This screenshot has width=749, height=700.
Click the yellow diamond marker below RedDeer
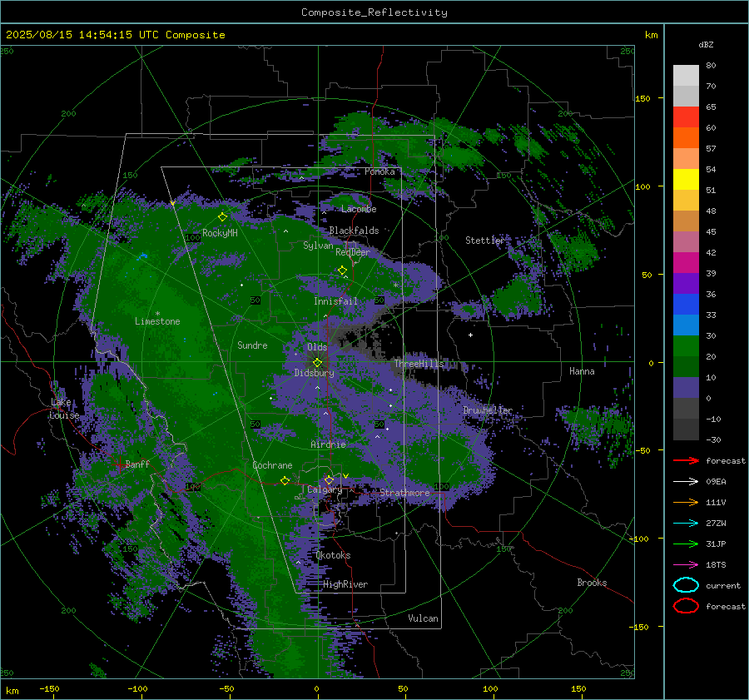(x=342, y=271)
